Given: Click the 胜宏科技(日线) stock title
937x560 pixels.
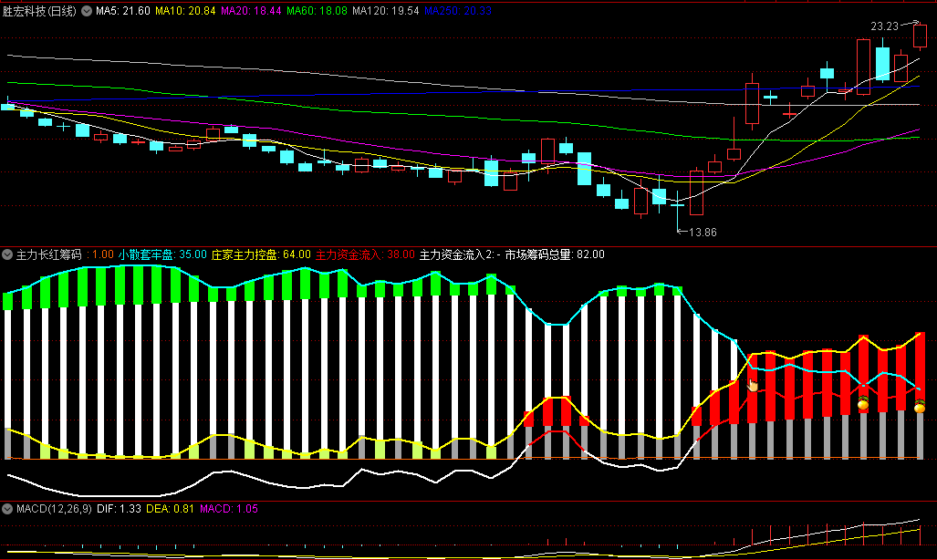Looking at the screenshot, I should [40, 11].
